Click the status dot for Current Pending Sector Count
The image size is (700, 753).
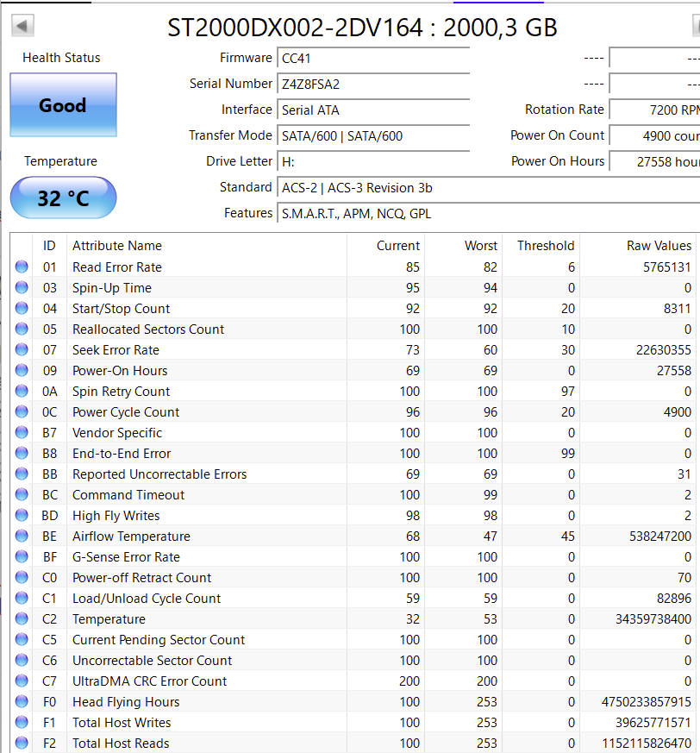pyautogui.click(x=22, y=638)
